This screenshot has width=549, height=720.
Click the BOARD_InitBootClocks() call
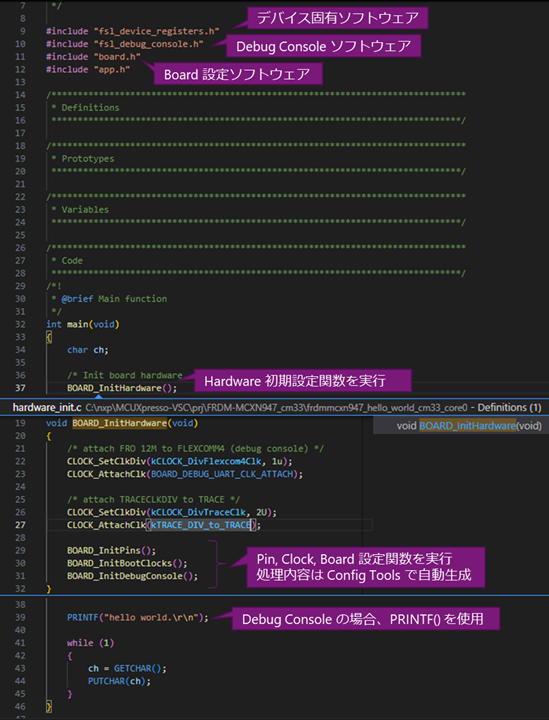[x=127, y=563]
